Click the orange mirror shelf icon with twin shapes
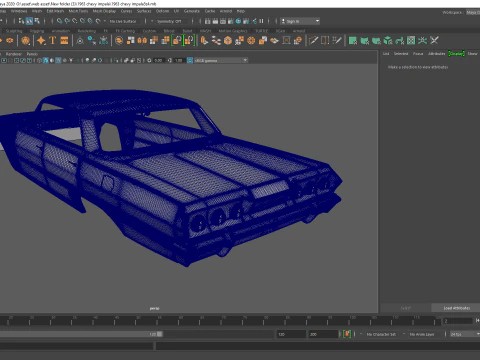This screenshot has width=480, height=360. (142, 41)
